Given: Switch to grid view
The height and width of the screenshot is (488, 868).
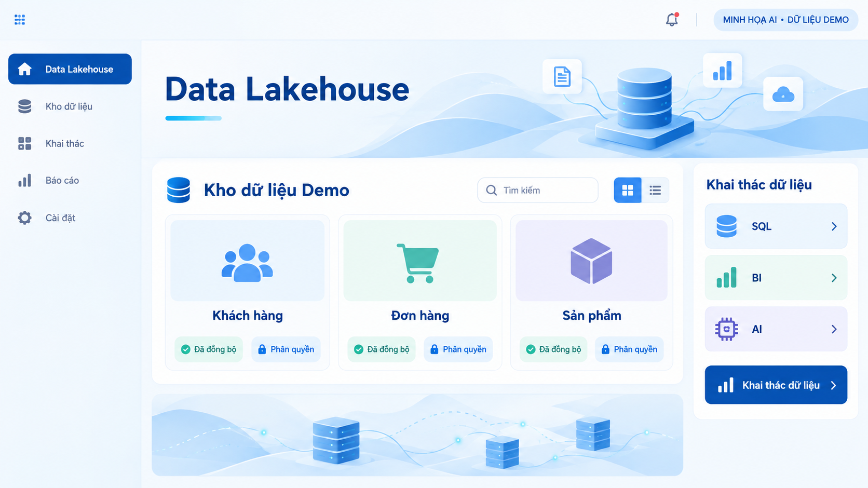Looking at the screenshot, I should (x=628, y=190).
